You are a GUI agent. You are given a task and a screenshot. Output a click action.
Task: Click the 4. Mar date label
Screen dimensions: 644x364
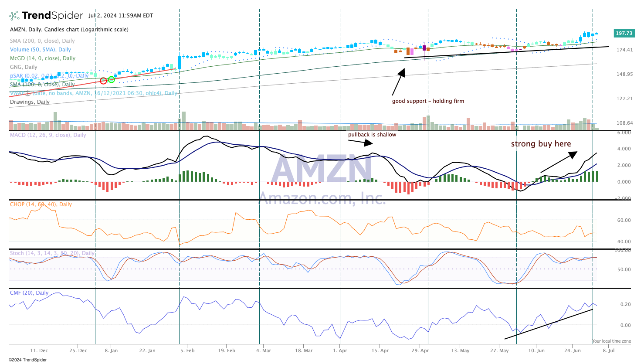[x=264, y=350]
